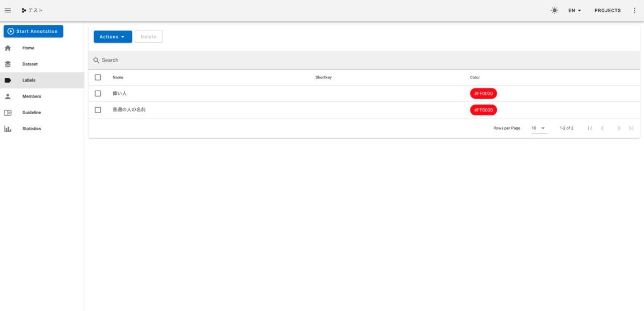The height and width of the screenshot is (311, 644).
Task: Click the Home house icon in sidebar
Action: click(x=8, y=48)
